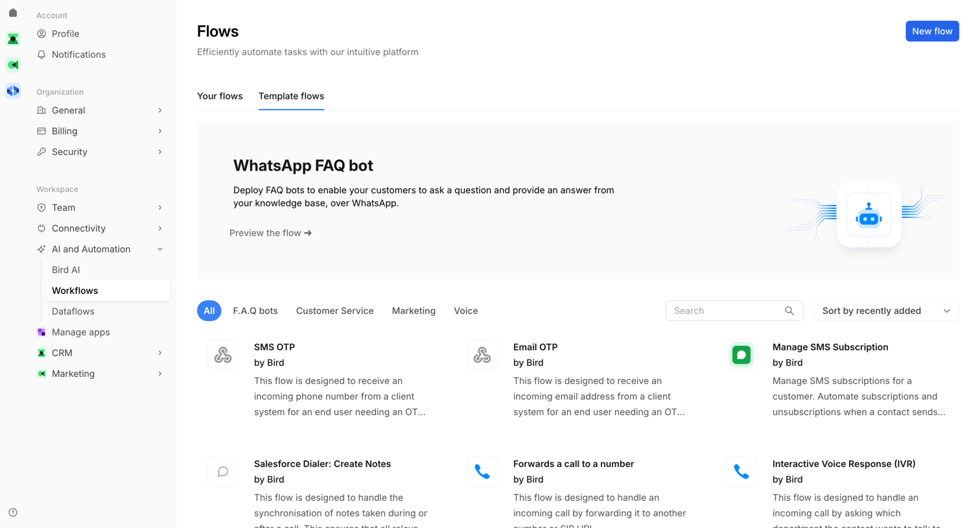Click the search magnifier icon
The image size is (980, 528).
789,311
